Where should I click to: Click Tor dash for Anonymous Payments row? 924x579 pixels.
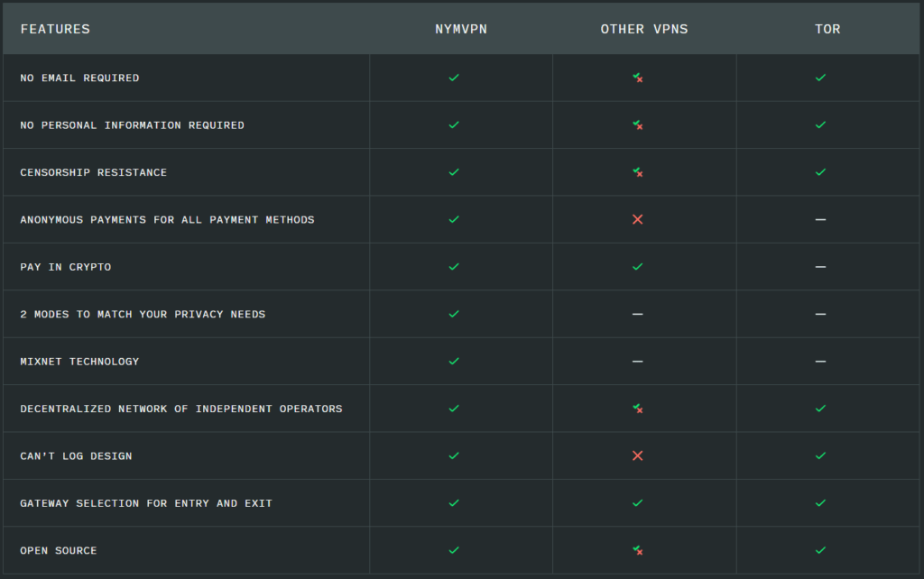[x=820, y=220]
